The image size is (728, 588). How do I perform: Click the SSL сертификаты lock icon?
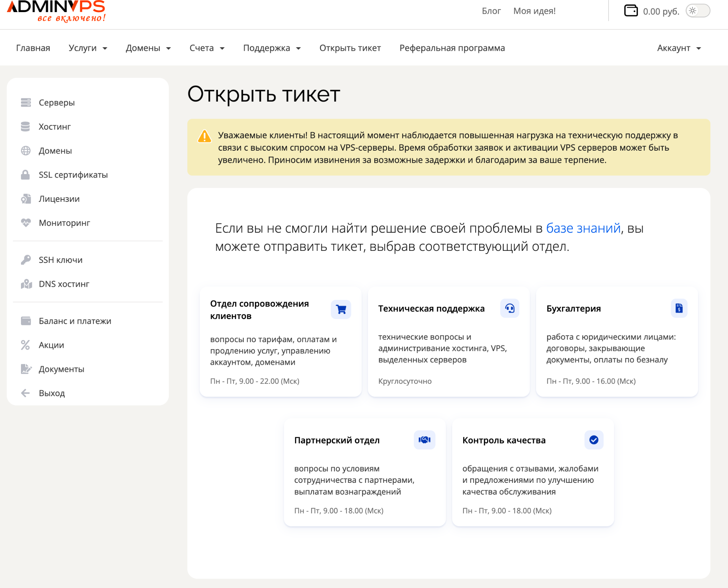pos(26,175)
